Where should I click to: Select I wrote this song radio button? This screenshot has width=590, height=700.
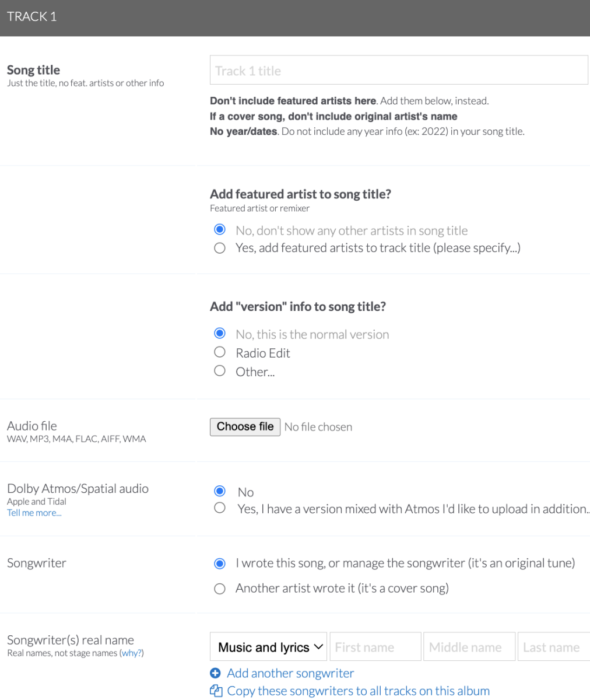tap(220, 563)
